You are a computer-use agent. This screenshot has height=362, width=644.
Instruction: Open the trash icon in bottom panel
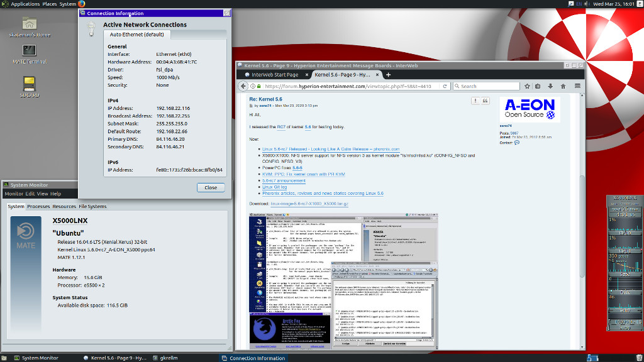[639, 358]
